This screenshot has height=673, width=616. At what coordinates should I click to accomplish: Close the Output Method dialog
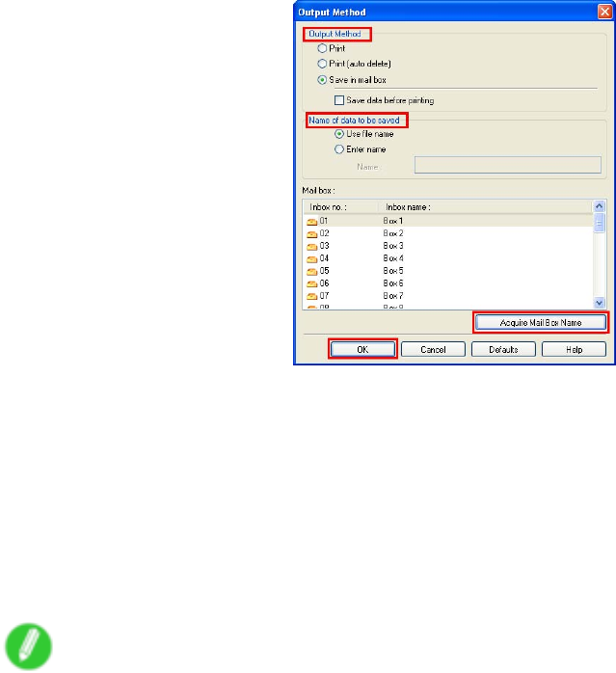[x=604, y=12]
